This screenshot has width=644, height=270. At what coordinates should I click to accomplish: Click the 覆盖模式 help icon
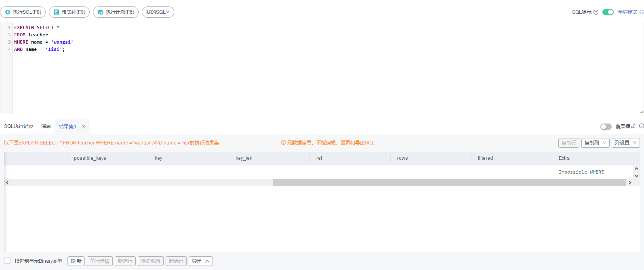click(x=641, y=126)
